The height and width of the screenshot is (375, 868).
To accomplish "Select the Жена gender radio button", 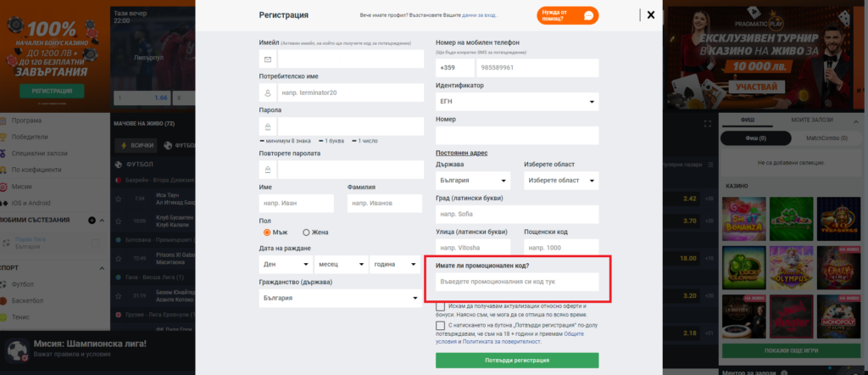I will pos(305,232).
